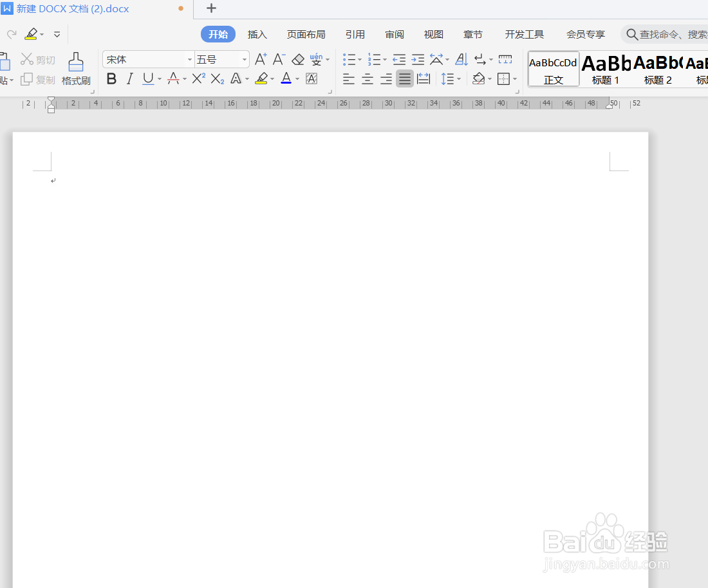The width and height of the screenshot is (708, 588).
Task: Decrease font size with A- icon
Action: tap(279, 59)
